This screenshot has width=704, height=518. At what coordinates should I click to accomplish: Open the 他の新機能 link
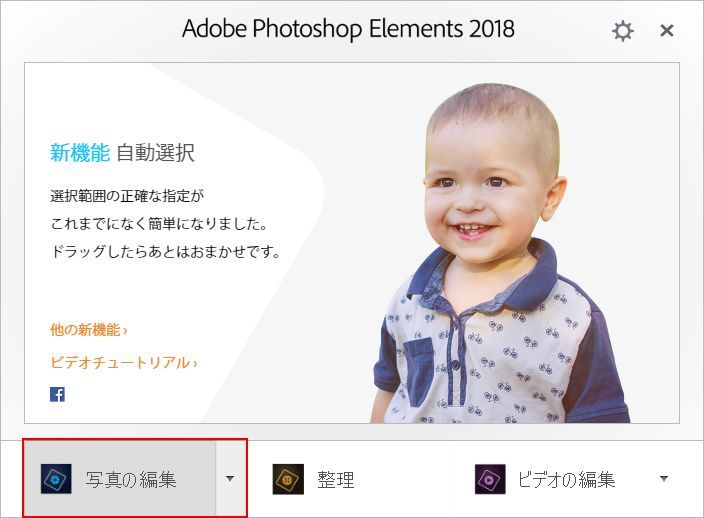tap(88, 330)
